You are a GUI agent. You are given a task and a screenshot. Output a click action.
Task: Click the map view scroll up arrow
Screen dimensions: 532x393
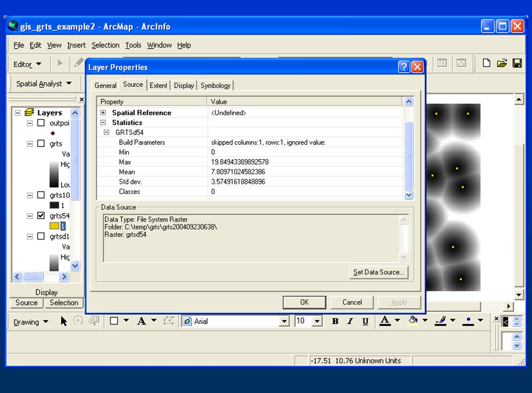point(519,100)
